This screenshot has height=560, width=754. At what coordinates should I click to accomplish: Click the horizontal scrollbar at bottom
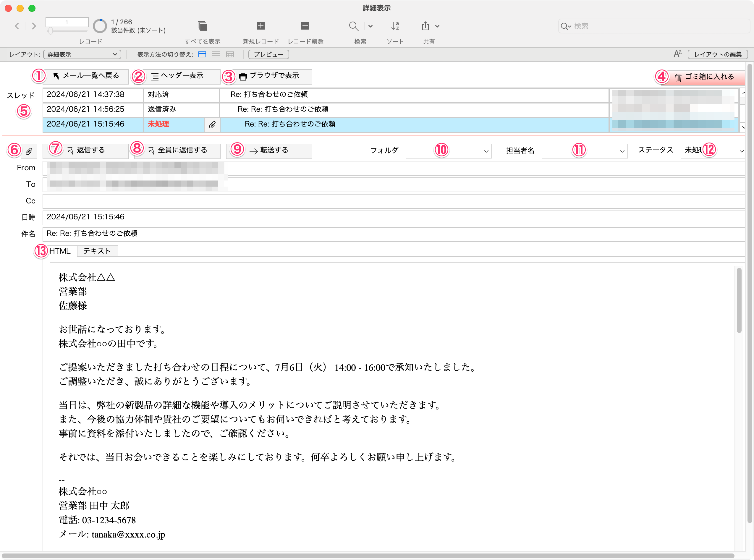368,556
